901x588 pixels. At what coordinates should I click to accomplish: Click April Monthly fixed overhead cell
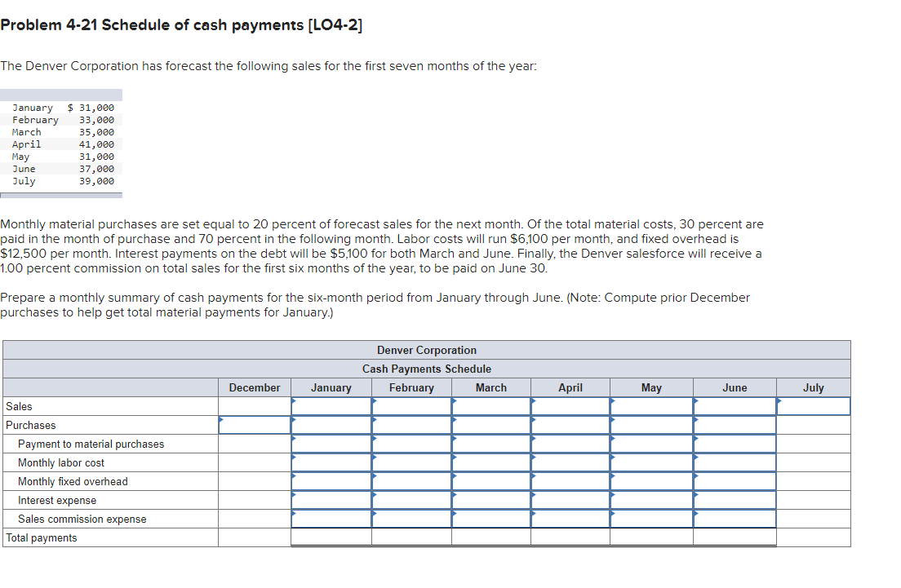tap(570, 481)
